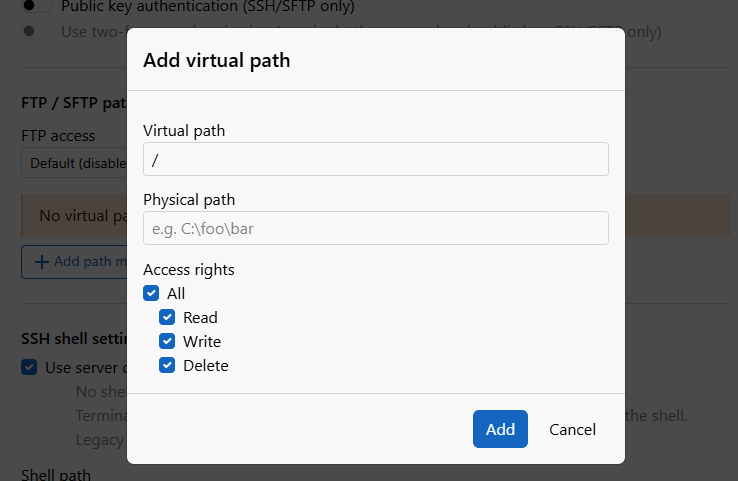Click the plus icon on Add path mapping
738x481 pixels.
pyautogui.click(x=42, y=262)
